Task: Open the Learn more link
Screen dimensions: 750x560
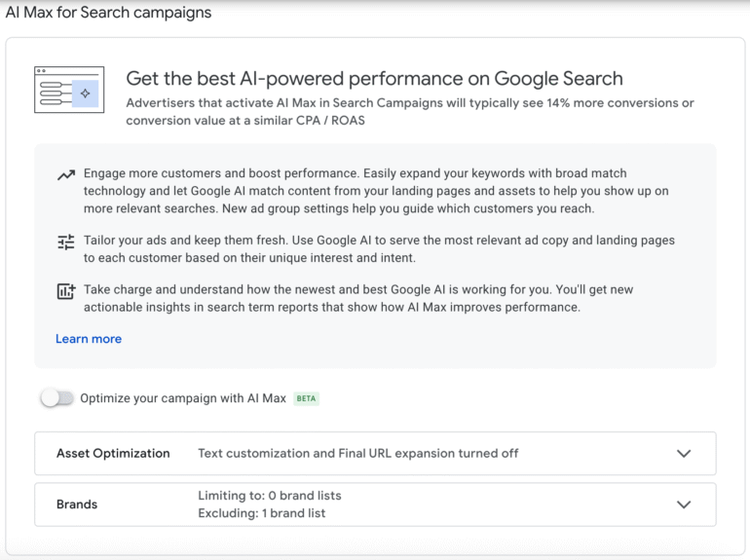Action: tap(89, 339)
